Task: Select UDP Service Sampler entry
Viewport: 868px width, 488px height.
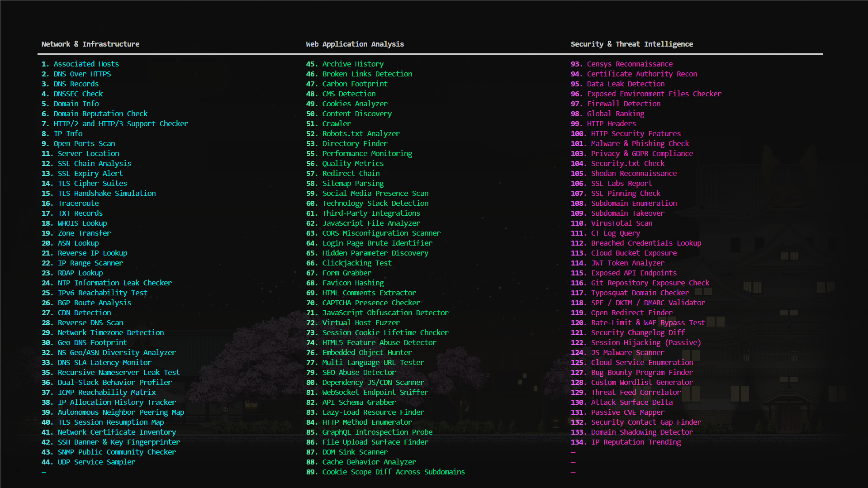Action: pos(96,462)
